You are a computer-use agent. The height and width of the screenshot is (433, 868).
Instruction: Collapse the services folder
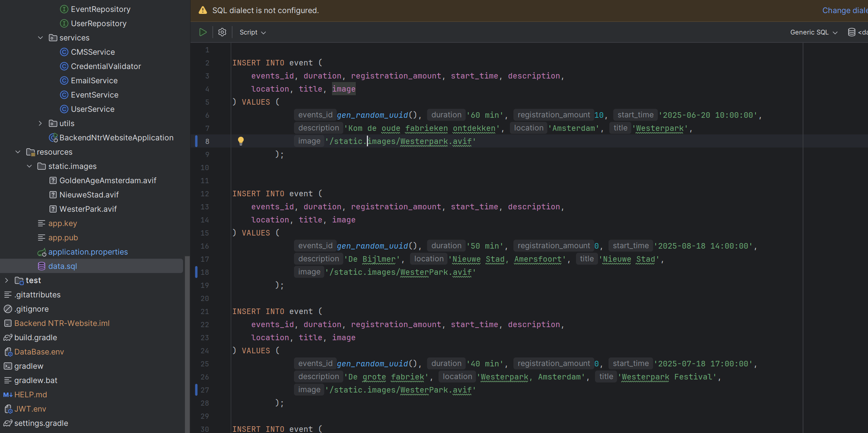[x=40, y=38]
